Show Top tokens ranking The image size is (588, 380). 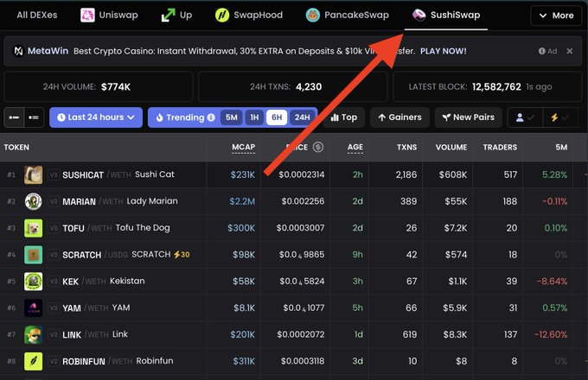[344, 117]
